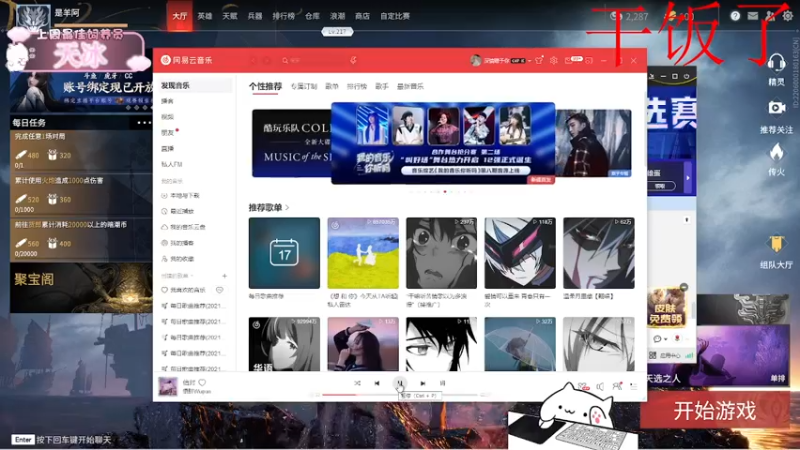
Task: Click the NetEase Cloud Music search box
Action: 314,60
